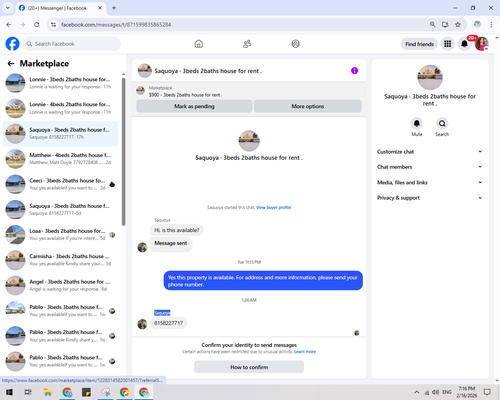Mute this conversation using bell icon
Viewport: 500px width, 400px height.
coord(417,124)
